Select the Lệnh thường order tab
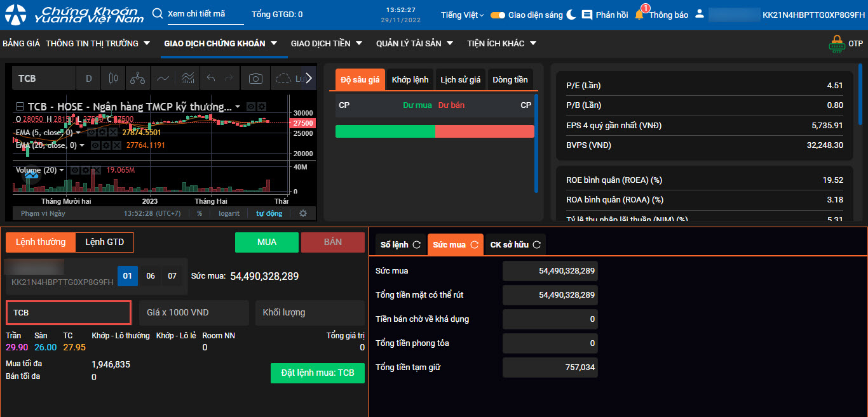This screenshot has height=417, width=868. pyautogui.click(x=41, y=242)
